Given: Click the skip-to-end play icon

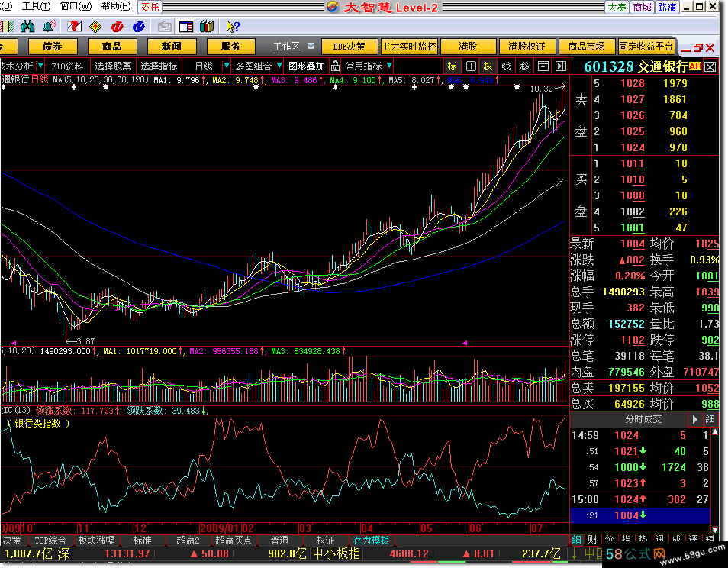Looking at the screenshot, I should 561,66.
